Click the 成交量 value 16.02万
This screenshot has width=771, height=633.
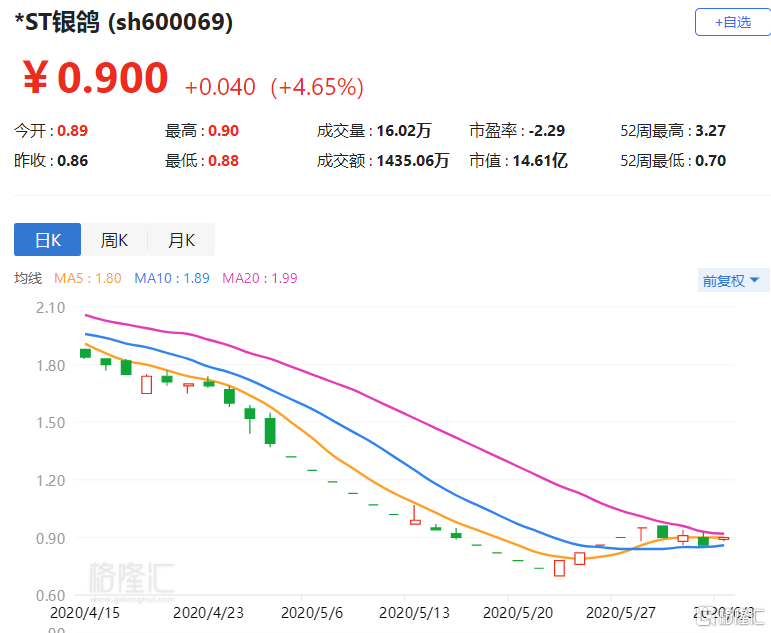[404, 131]
